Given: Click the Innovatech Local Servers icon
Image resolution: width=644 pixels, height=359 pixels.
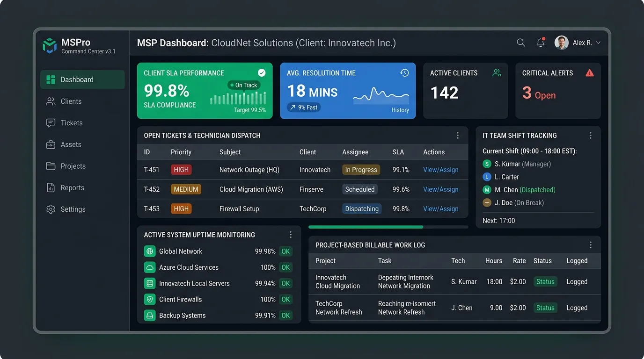Looking at the screenshot, I should point(150,283).
